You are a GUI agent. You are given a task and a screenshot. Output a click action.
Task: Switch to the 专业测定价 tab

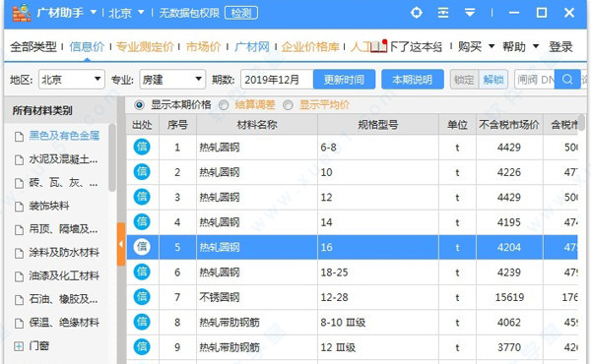[x=145, y=46]
